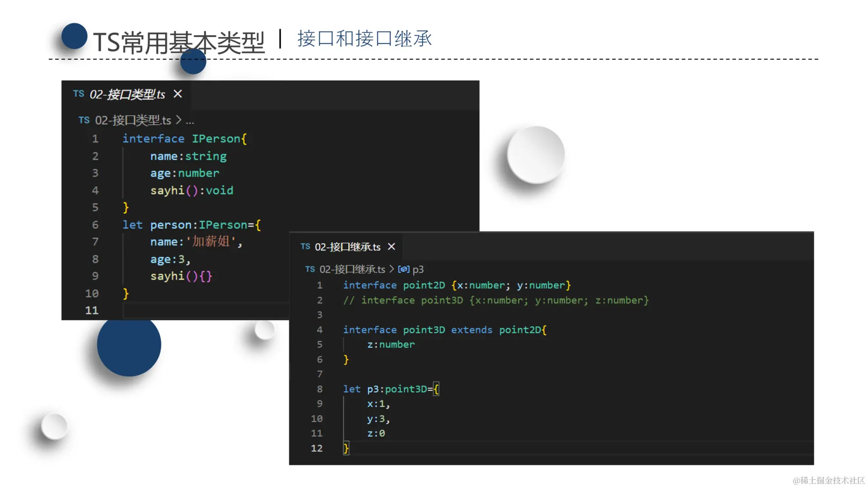
Task: Close the 02-接口类型.ts editor tab
Action: coord(178,94)
